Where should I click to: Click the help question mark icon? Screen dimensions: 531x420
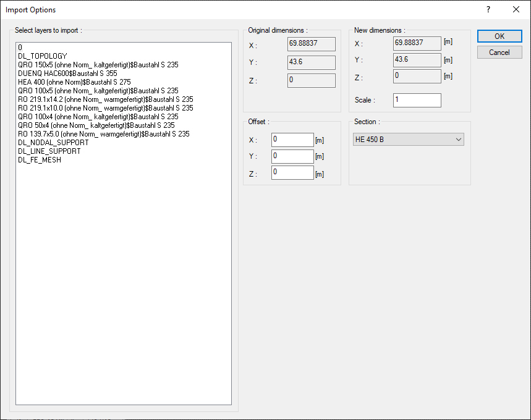[x=488, y=9]
